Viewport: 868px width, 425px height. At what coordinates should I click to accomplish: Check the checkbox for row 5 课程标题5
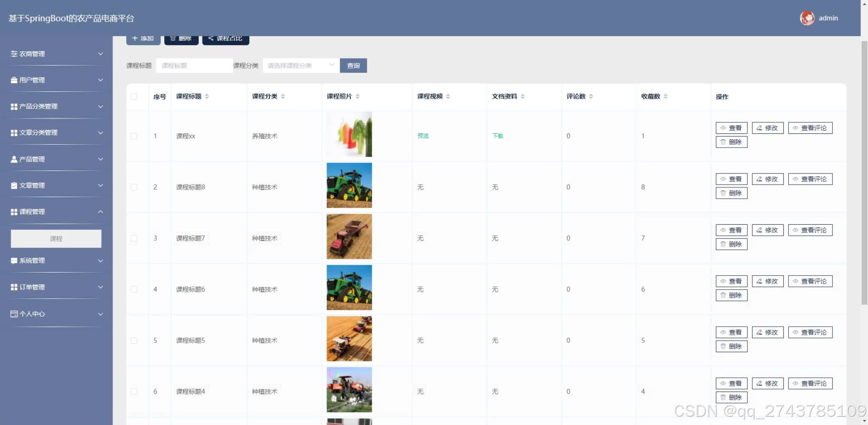pyautogui.click(x=134, y=340)
